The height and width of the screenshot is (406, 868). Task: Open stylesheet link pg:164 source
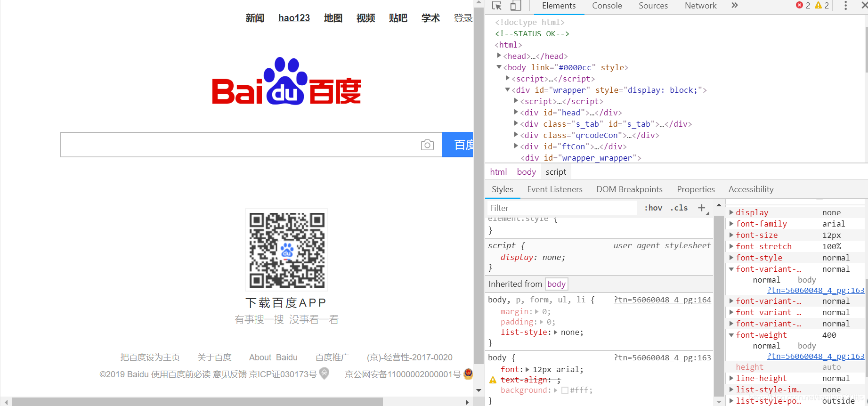[x=662, y=300]
